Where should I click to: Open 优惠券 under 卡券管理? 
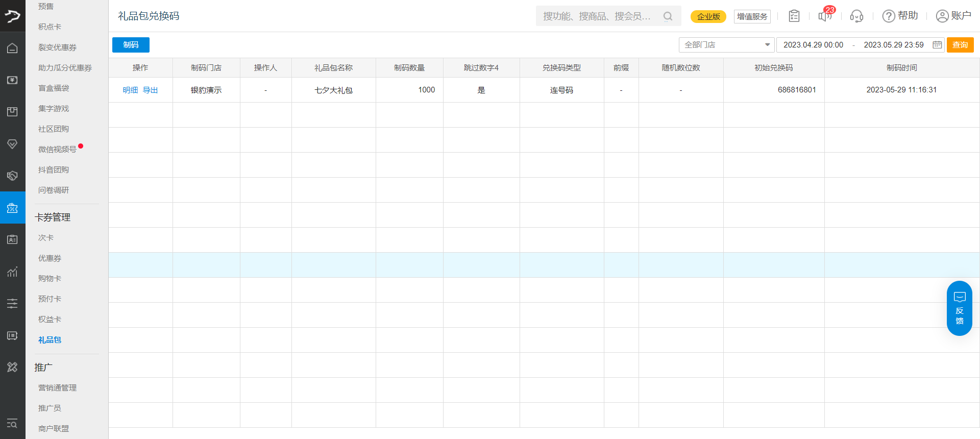point(50,258)
